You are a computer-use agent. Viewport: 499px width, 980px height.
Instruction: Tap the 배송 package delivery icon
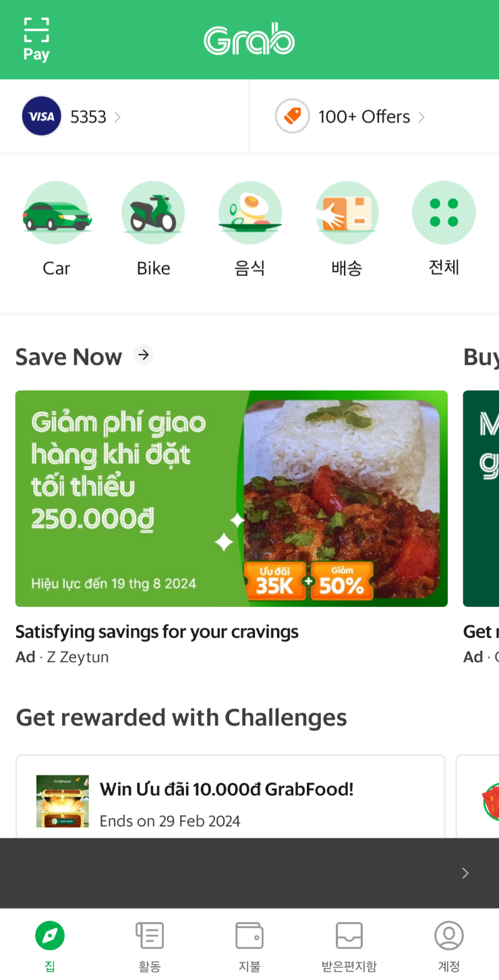coord(347,213)
